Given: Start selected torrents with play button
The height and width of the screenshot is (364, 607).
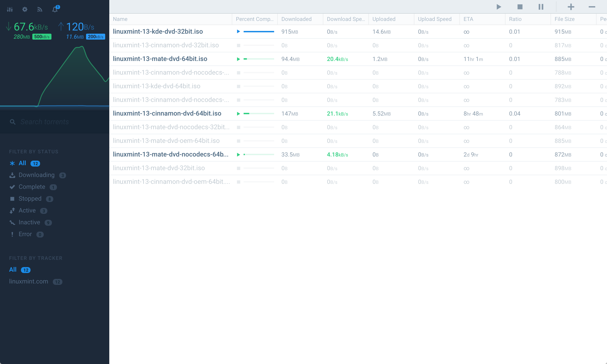Looking at the screenshot, I should (499, 7).
